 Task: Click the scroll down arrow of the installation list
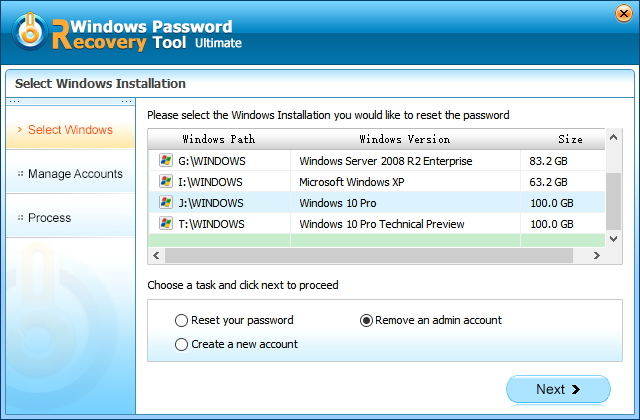[x=613, y=239]
